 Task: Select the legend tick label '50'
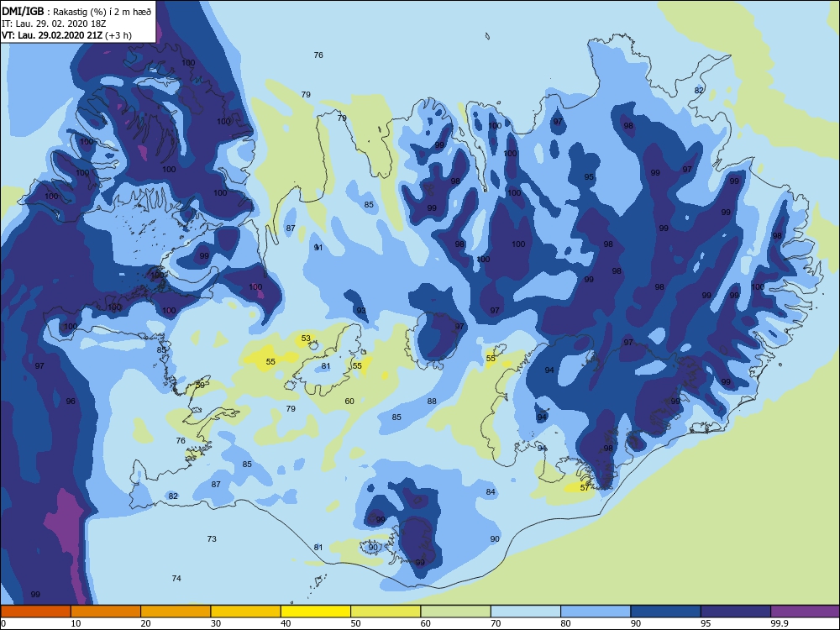[355, 623]
